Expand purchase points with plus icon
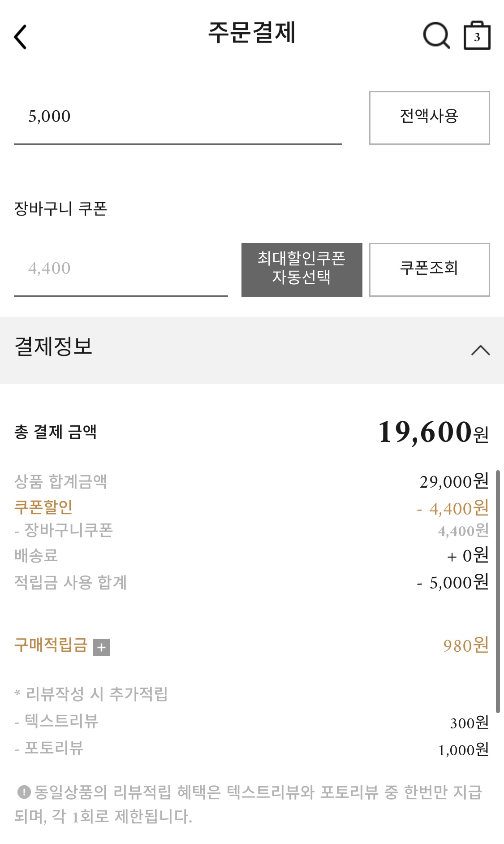 point(101,647)
